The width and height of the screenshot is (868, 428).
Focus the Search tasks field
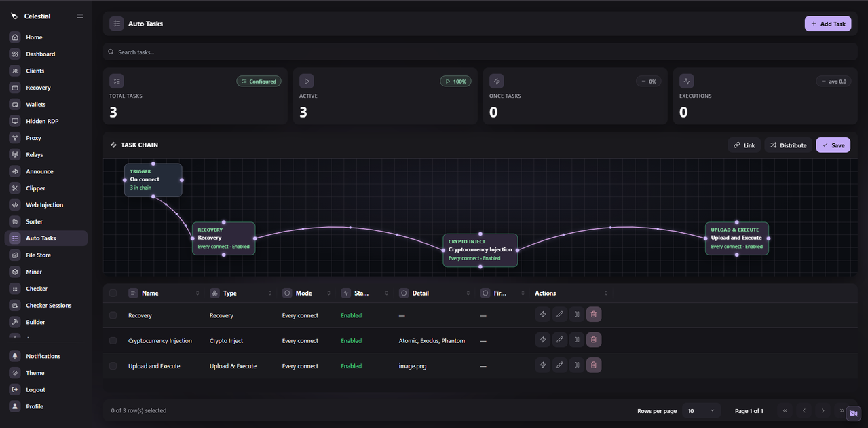point(482,52)
